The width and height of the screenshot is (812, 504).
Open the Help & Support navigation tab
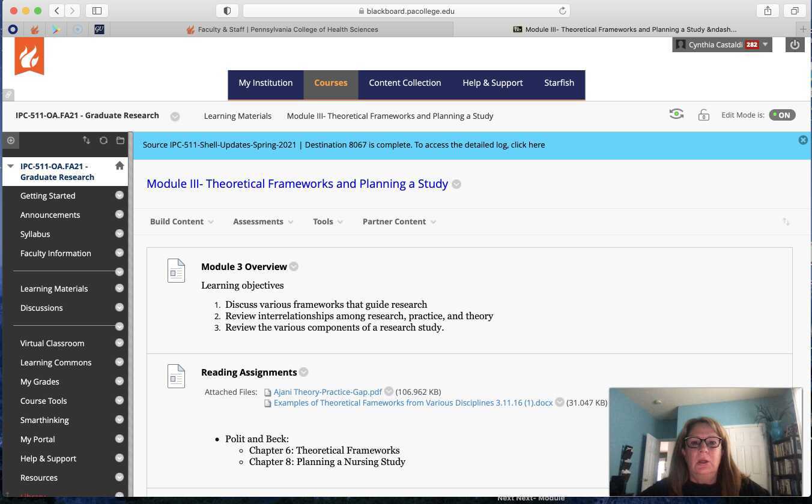click(492, 83)
